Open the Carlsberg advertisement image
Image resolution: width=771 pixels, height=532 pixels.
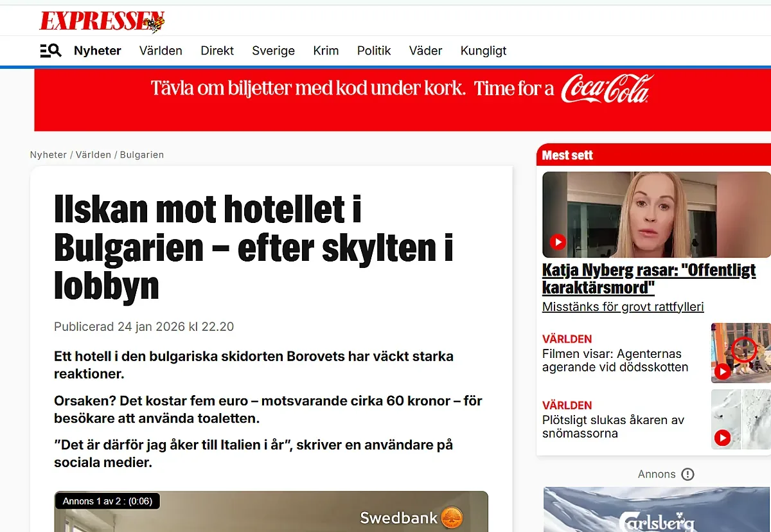coord(657,509)
